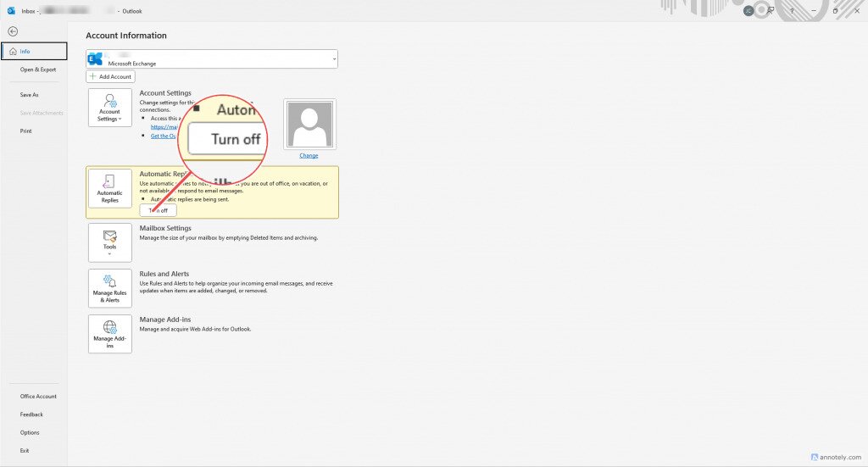Open Office Account settings
This screenshot has height=467, width=868.
coord(38,396)
